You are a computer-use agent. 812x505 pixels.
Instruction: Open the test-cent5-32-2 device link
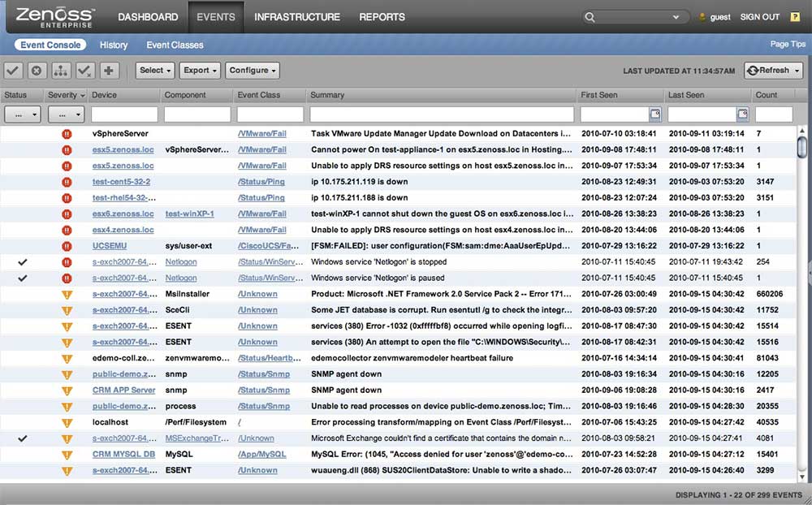point(121,182)
